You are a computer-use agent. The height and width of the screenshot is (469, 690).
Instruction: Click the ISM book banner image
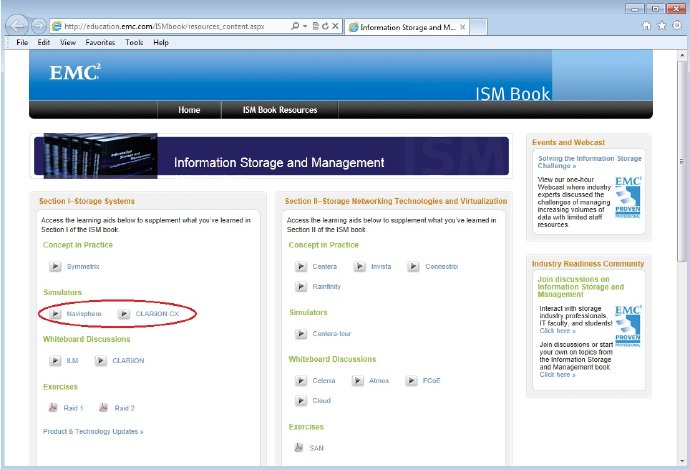point(272,156)
